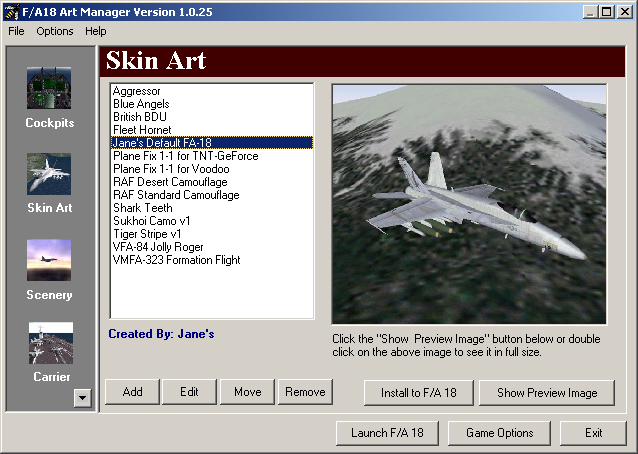Select the Carrier art category icon

point(49,344)
